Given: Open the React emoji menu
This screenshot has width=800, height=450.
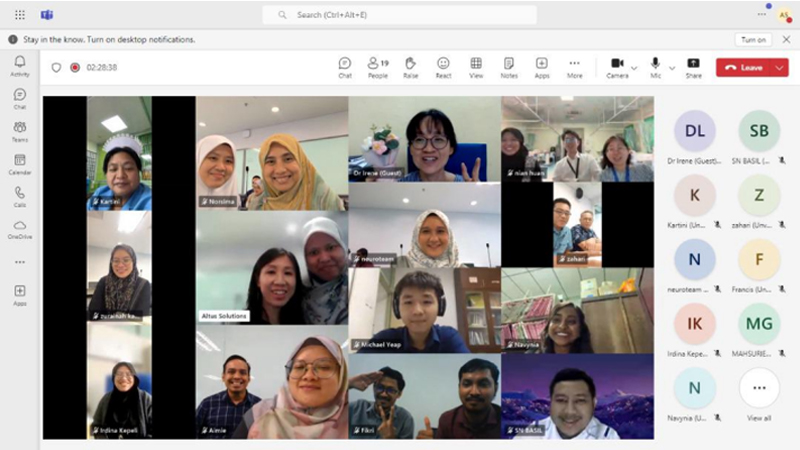Looking at the screenshot, I should pos(443,67).
